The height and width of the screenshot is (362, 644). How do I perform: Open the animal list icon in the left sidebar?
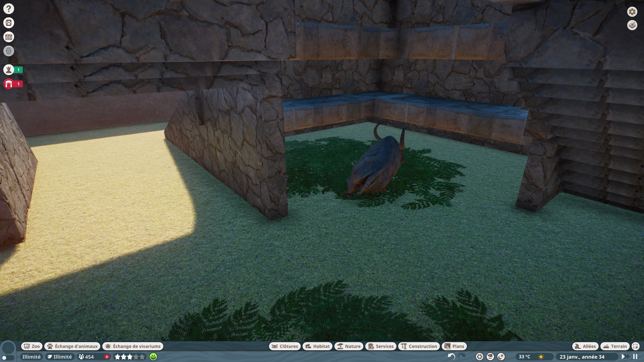click(x=9, y=23)
